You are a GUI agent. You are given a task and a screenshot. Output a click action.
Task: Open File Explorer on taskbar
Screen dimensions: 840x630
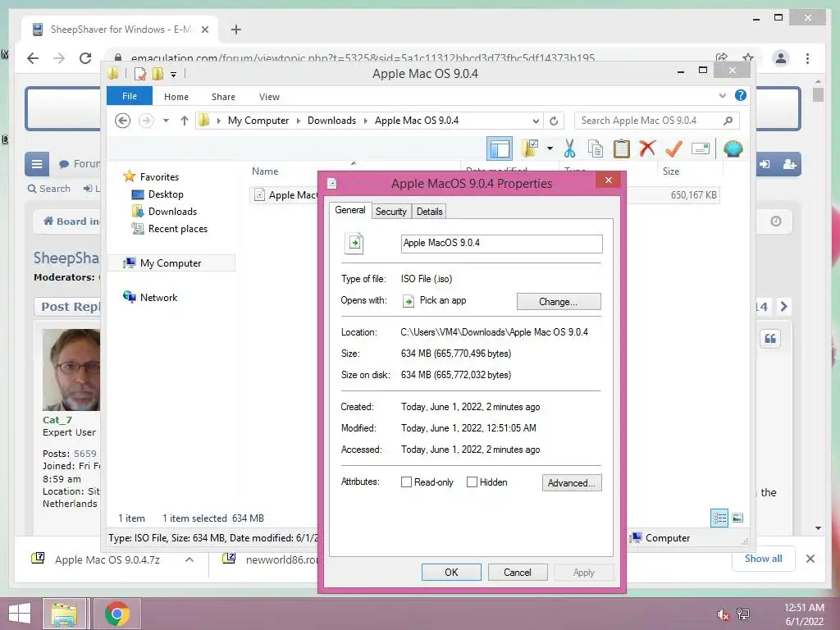(64, 614)
